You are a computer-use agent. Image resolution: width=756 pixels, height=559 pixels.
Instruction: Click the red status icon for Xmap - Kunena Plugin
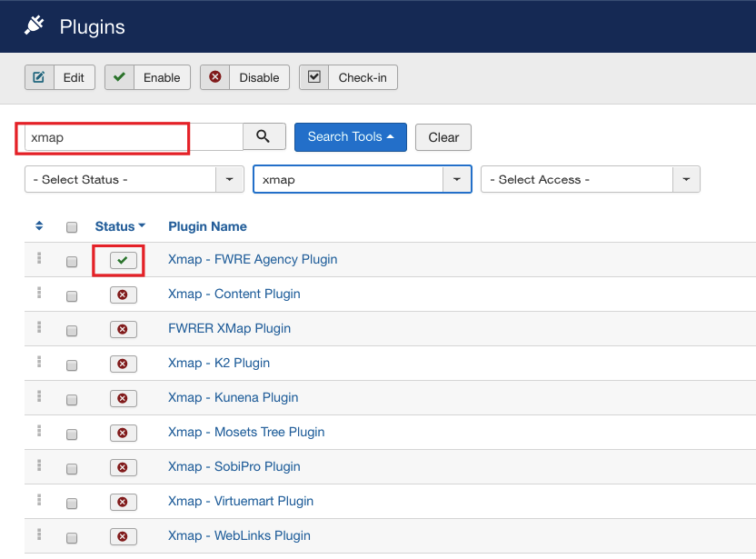123,398
